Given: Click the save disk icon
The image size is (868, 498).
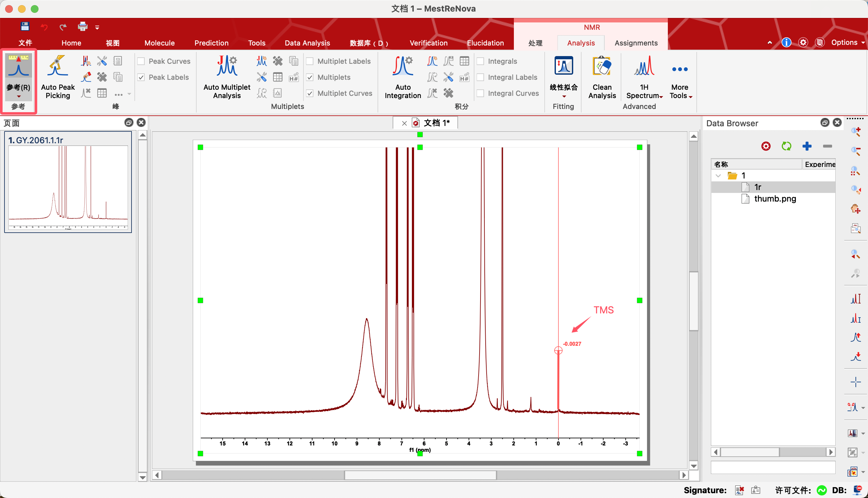Looking at the screenshot, I should pos(25,26).
